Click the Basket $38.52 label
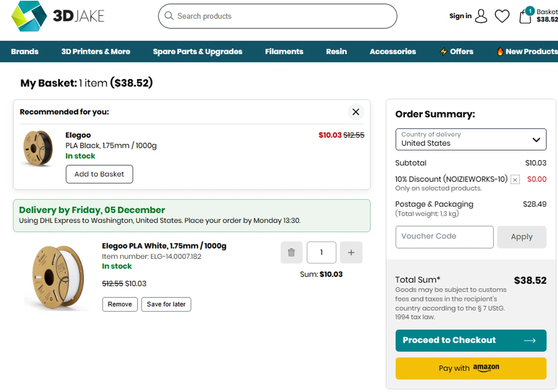 [x=547, y=16]
